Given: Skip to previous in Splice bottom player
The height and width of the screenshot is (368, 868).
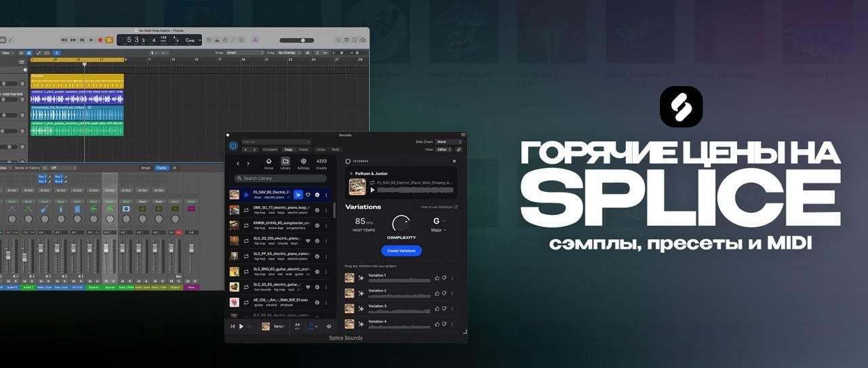Looking at the screenshot, I should (x=233, y=327).
